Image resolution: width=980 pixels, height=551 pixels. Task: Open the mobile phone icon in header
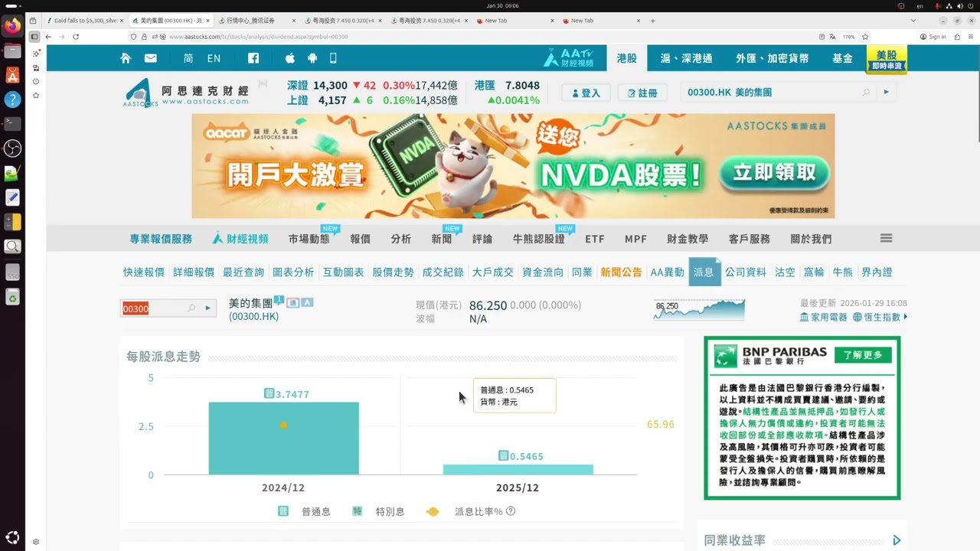(333, 58)
